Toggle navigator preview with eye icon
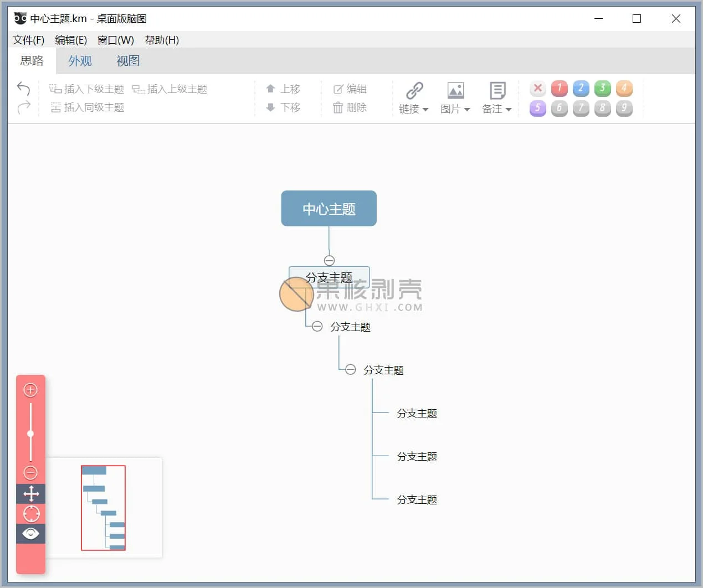Viewport: 703px width, 588px height. [31, 534]
